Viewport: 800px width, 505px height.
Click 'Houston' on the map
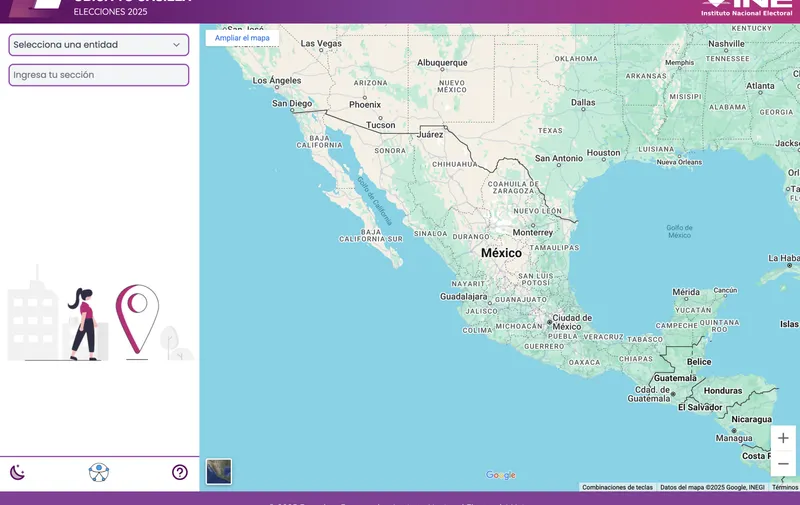603,153
